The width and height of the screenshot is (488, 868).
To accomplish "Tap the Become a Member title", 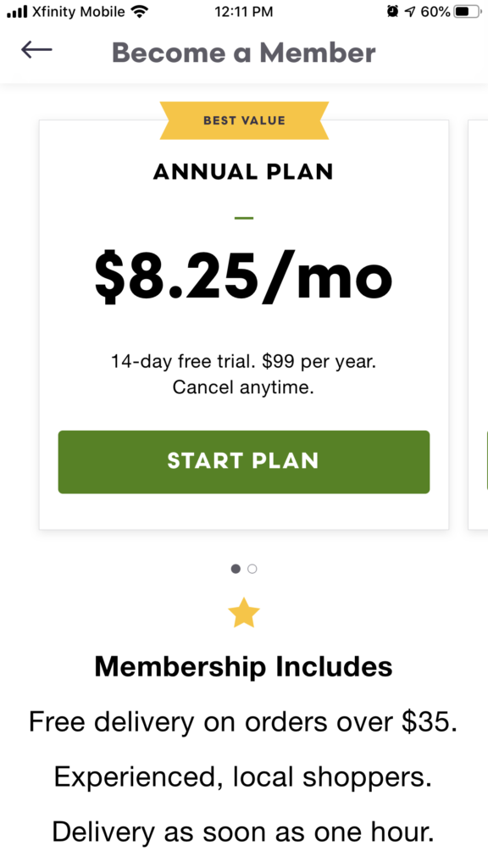I will (244, 53).
